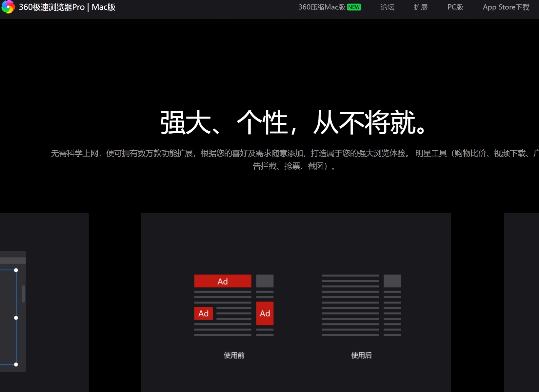
Task: Click the large red Ad banner icon
Action: (x=223, y=281)
